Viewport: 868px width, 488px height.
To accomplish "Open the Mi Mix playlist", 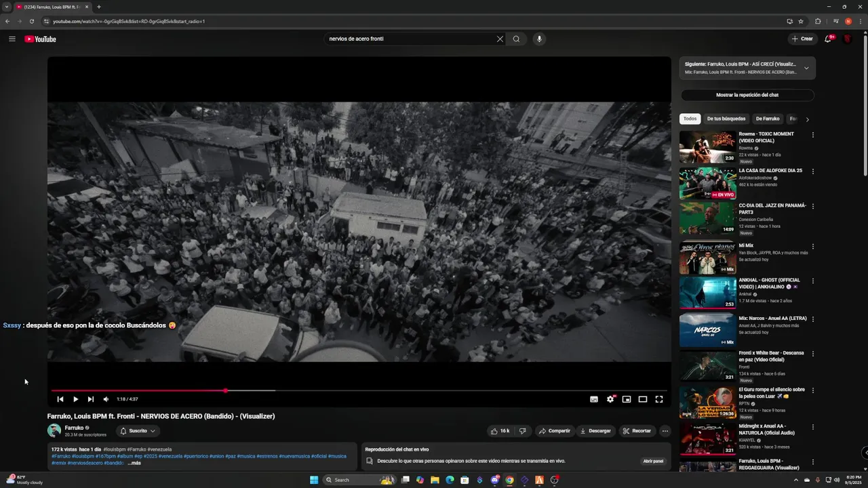I will click(708, 258).
